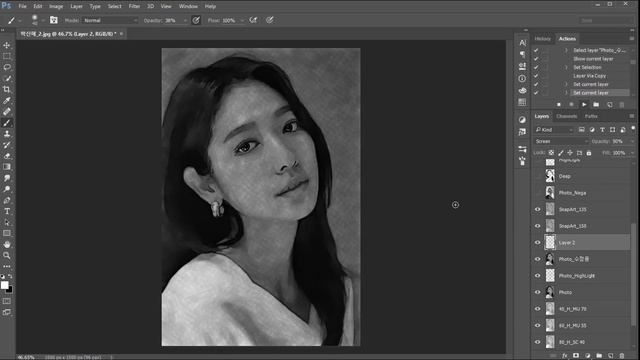Click the Layer 2 thumbnail
The height and width of the screenshot is (360, 640).
(550, 242)
